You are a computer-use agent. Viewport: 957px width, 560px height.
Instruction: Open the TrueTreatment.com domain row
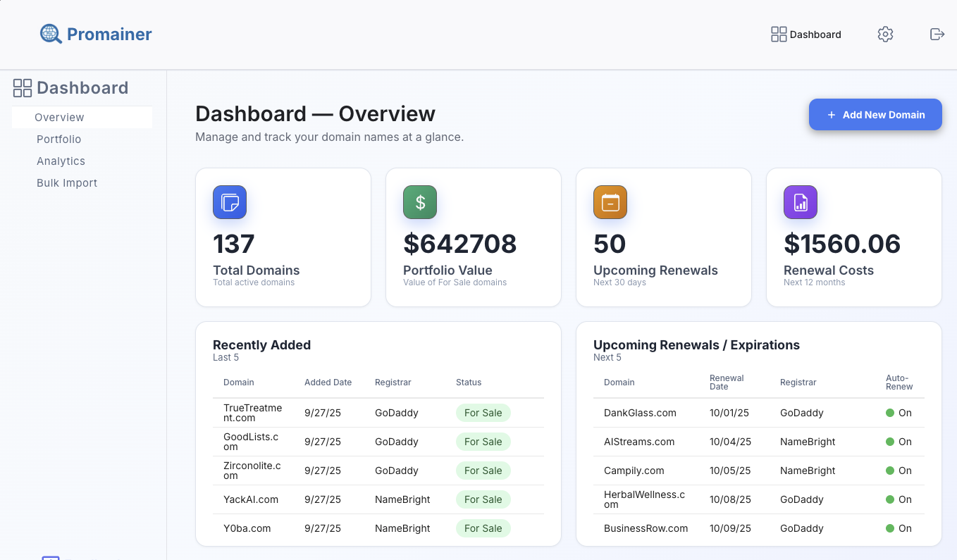[x=252, y=413]
